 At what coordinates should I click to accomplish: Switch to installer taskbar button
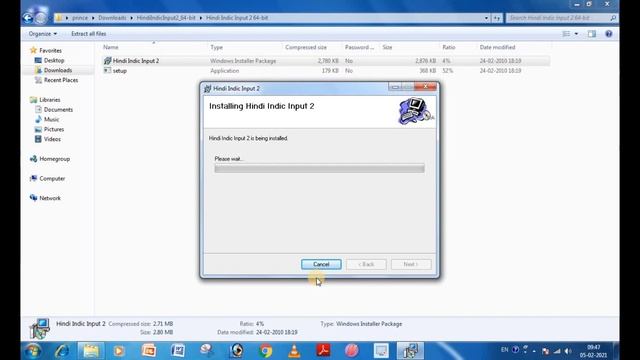click(x=410, y=351)
